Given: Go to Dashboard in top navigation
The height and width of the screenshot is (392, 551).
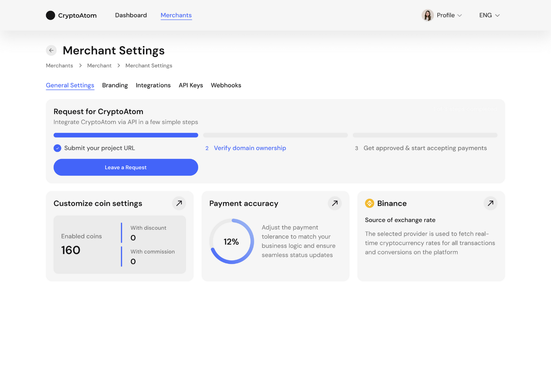Looking at the screenshot, I should (x=131, y=15).
